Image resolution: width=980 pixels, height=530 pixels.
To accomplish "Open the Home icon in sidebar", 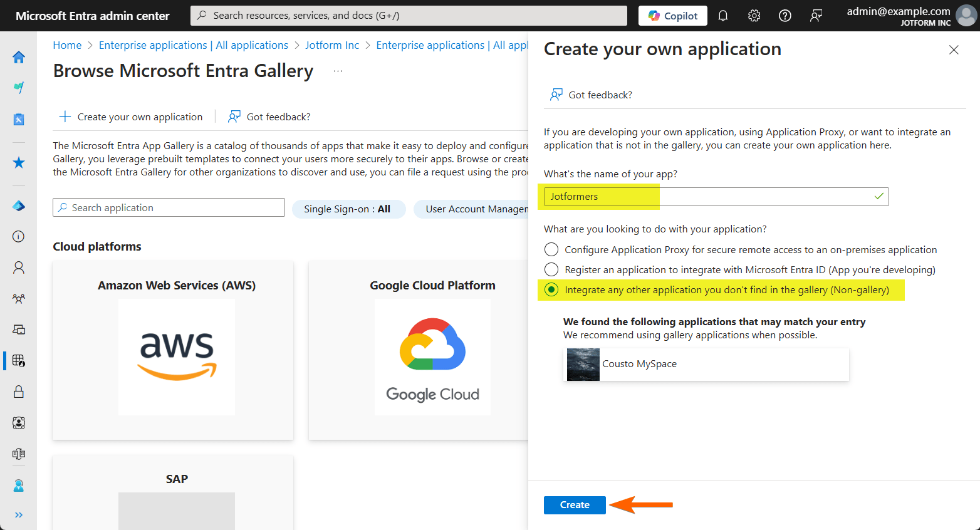I will [x=19, y=57].
